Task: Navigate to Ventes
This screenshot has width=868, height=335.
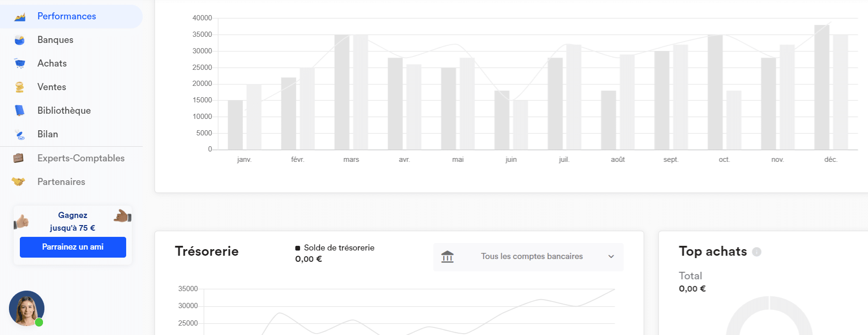Action: [x=71, y=87]
